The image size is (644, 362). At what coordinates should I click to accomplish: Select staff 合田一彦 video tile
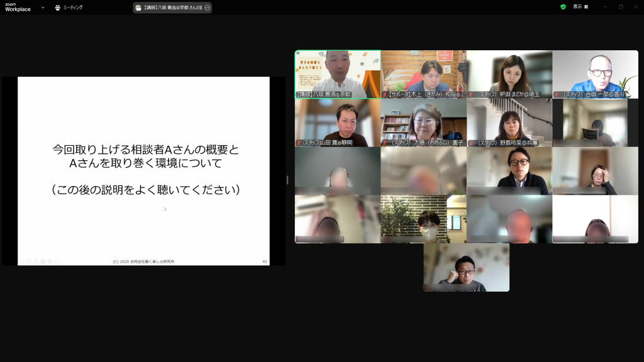point(595,74)
